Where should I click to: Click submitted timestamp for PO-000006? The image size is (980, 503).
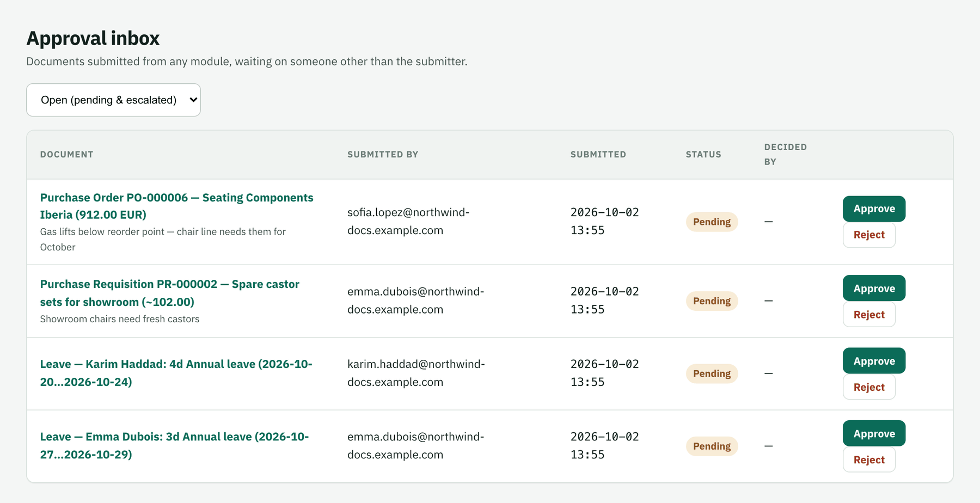click(x=605, y=221)
